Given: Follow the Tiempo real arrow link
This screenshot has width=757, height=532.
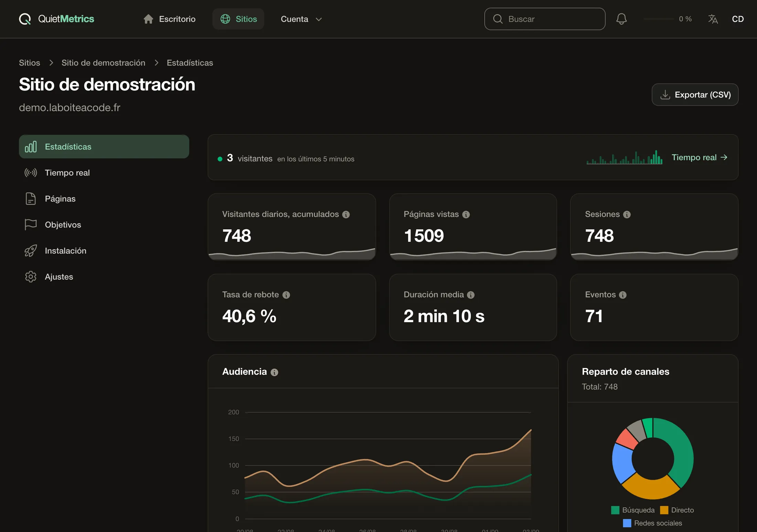Looking at the screenshot, I should (700, 158).
